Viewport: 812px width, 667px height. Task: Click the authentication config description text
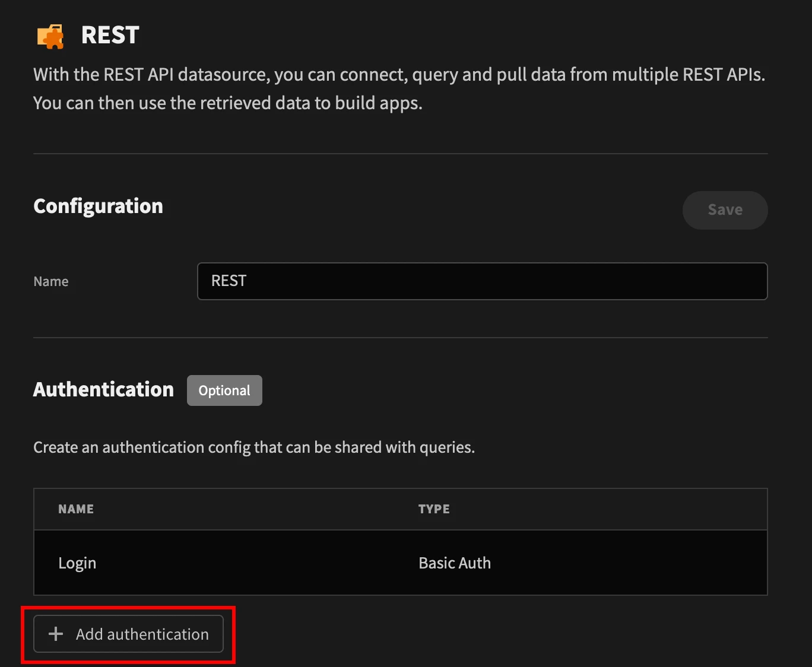tap(254, 447)
